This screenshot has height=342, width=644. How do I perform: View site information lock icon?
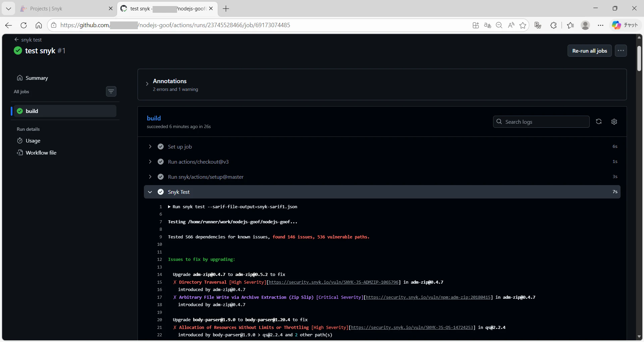point(54,25)
